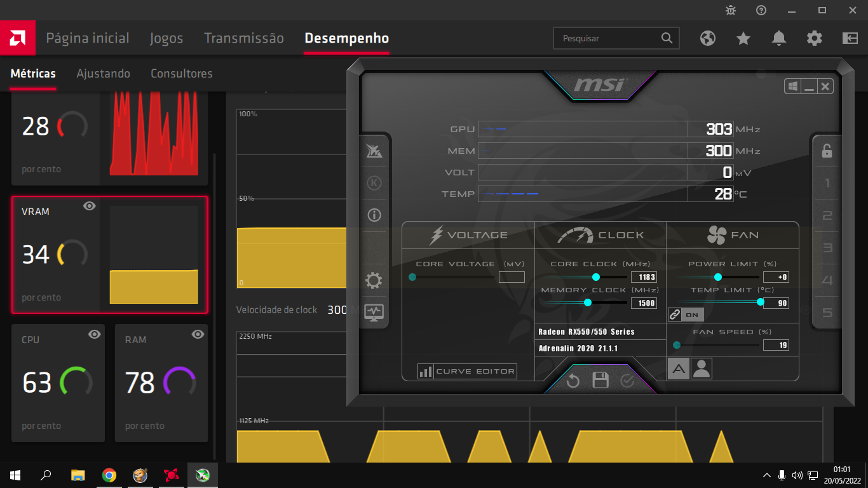Open the information icon in Afterburner sidebar
The height and width of the screenshot is (488, 868).
click(x=374, y=215)
